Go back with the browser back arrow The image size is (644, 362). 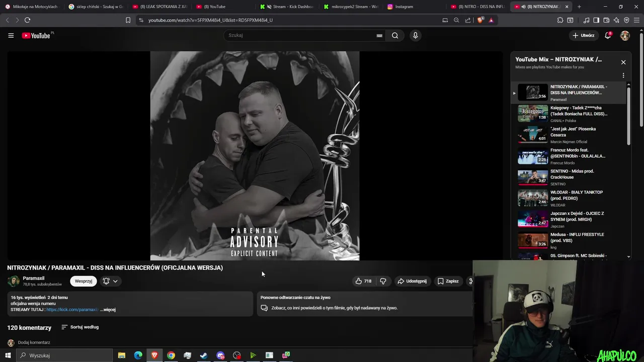click(x=7, y=20)
